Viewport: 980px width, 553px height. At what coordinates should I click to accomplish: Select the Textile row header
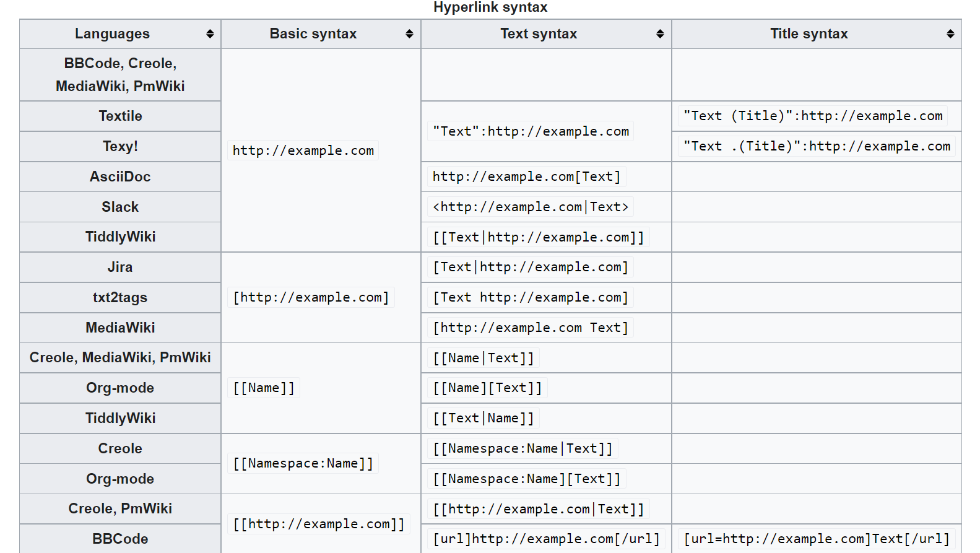coord(120,116)
